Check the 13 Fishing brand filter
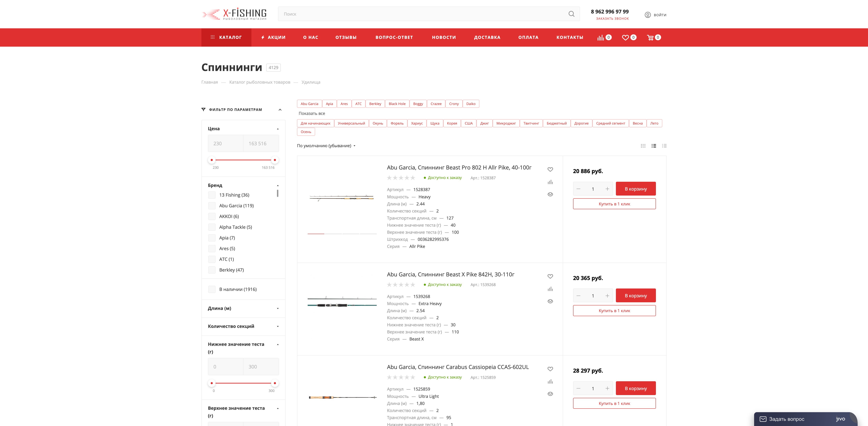Screen dimensions: 868x426 pos(212,195)
